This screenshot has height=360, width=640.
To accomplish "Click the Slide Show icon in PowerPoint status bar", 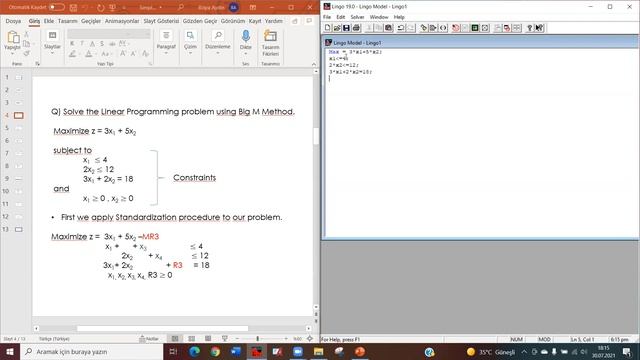I will coord(224,339).
